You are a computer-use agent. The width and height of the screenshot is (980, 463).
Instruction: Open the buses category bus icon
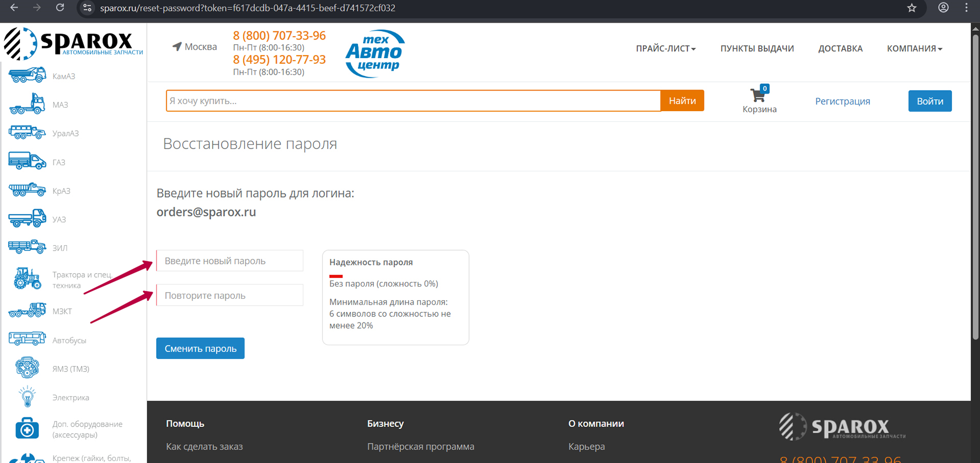[27, 339]
